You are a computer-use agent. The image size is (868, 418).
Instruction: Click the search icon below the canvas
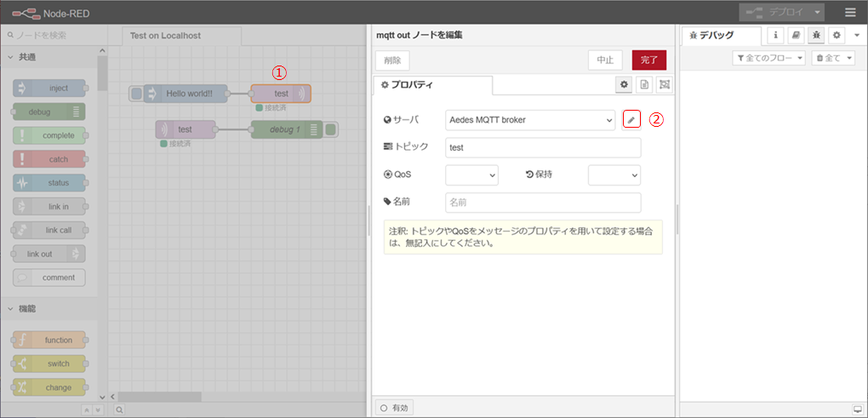tap(120, 410)
